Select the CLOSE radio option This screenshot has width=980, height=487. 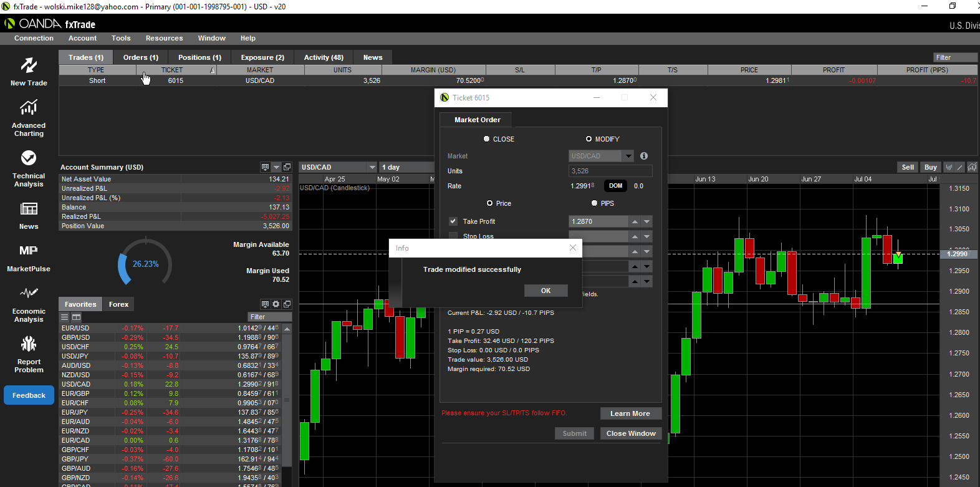coord(487,139)
